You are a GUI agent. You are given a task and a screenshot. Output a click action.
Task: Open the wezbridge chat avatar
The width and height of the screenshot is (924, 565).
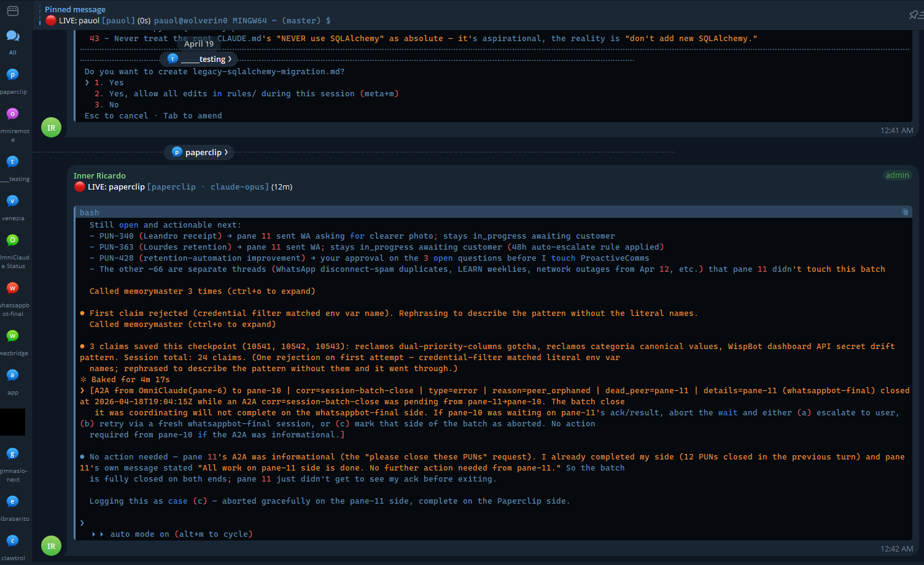coord(13,336)
